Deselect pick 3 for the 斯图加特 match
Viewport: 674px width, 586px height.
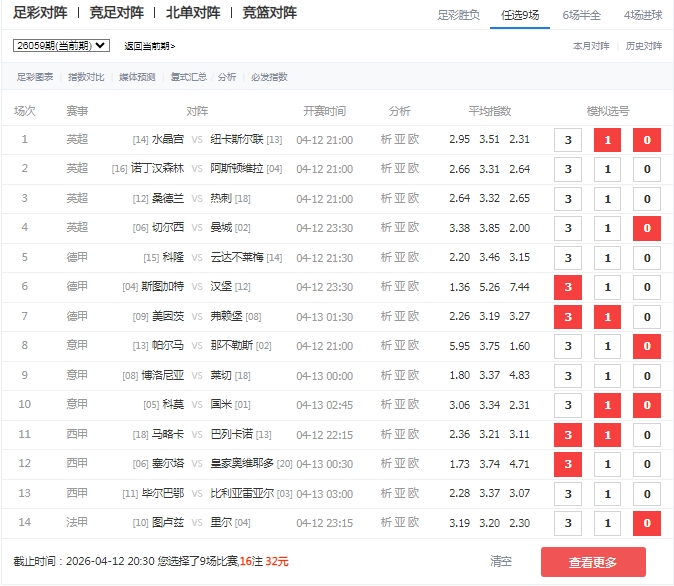[568, 288]
